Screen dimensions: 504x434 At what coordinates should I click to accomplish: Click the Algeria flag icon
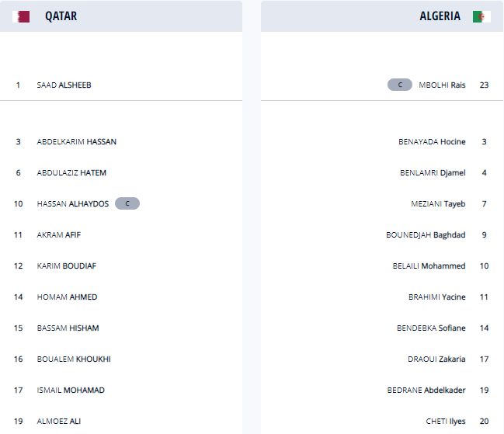(x=481, y=16)
